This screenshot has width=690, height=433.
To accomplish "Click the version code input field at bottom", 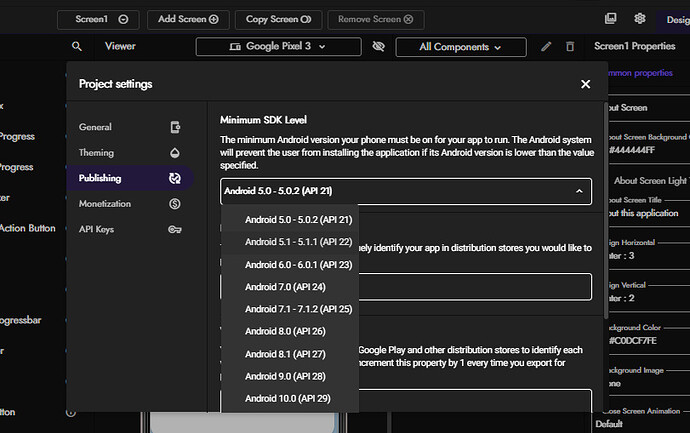I will 475,401.
